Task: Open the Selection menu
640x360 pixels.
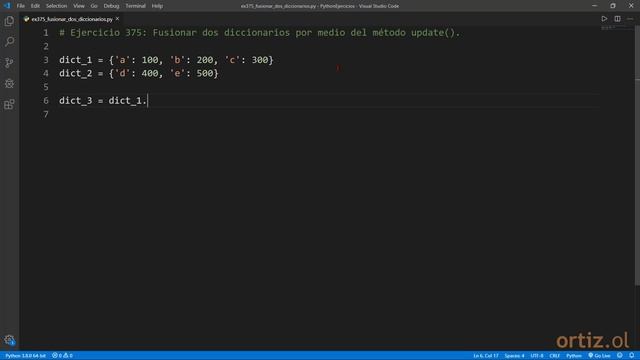Action: pos(56,6)
